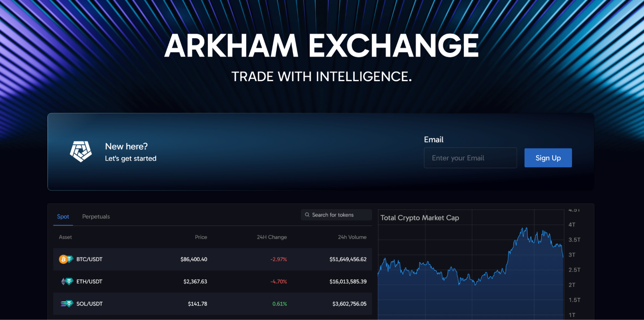Sort by 24h Volume column header
This screenshot has height=320, width=644.
click(x=352, y=237)
